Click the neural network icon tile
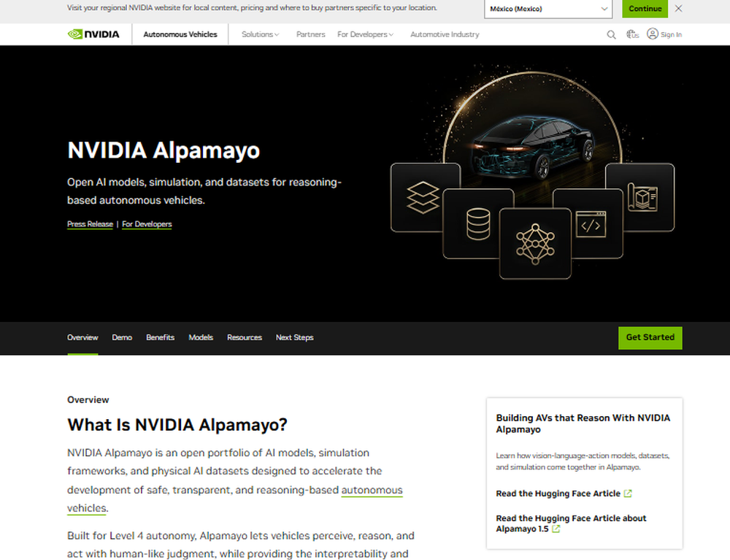This screenshot has height=560, width=730. pyautogui.click(x=535, y=244)
